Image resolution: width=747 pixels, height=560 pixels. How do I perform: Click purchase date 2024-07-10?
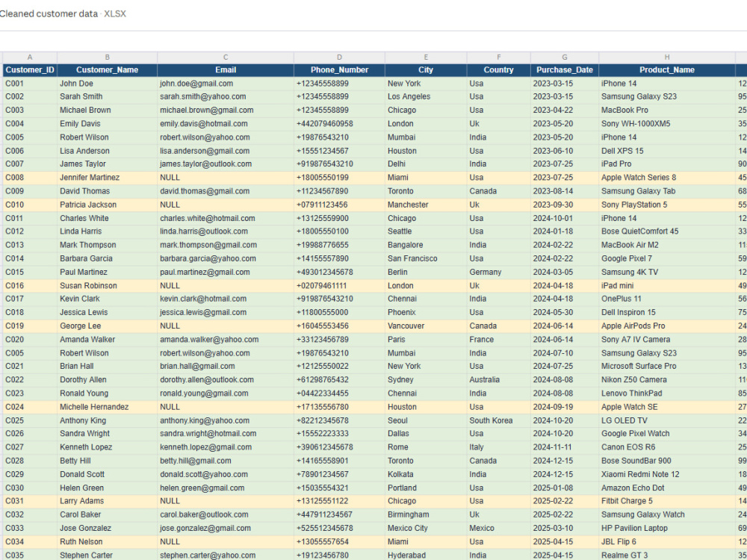tap(565, 353)
